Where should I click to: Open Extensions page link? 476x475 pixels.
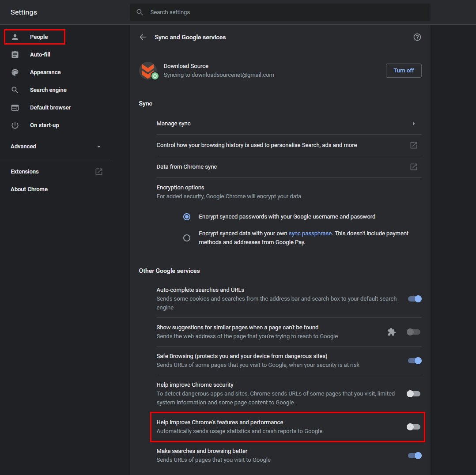point(25,171)
